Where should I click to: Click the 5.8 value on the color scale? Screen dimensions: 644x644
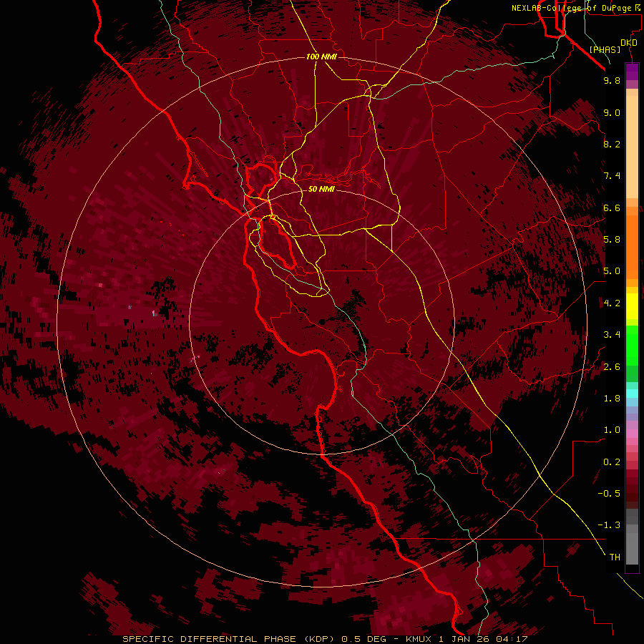tap(612, 240)
